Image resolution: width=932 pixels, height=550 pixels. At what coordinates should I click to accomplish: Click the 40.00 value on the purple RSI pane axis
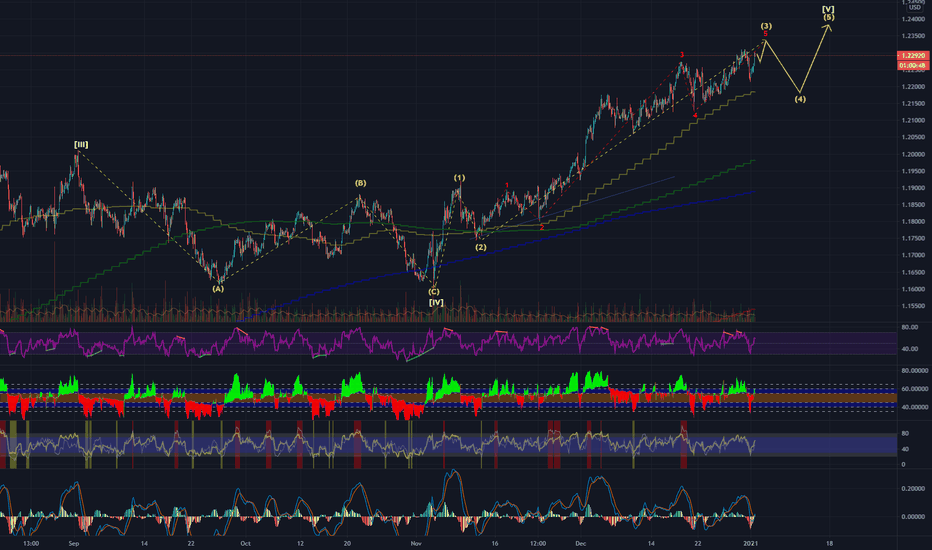pyautogui.click(x=909, y=349)
